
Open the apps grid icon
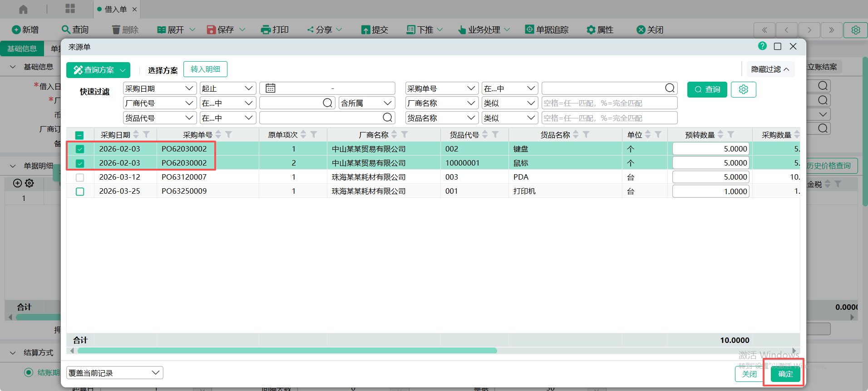point(70,9)
